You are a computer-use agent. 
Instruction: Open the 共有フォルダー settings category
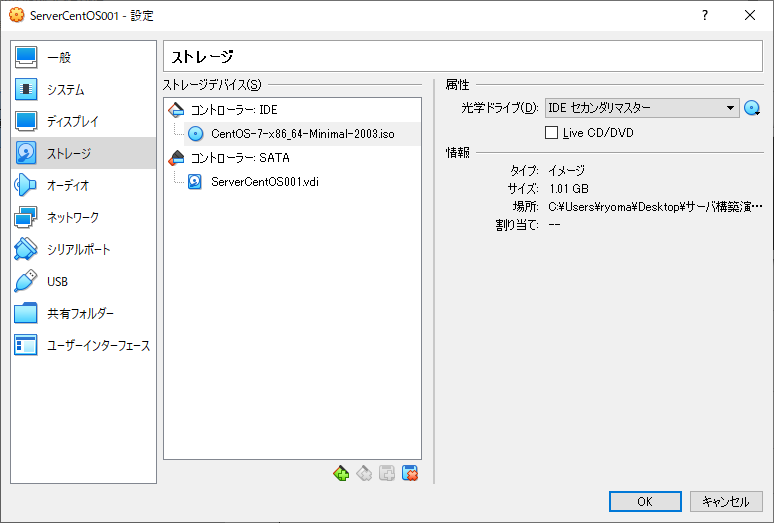tap(83, 314)
